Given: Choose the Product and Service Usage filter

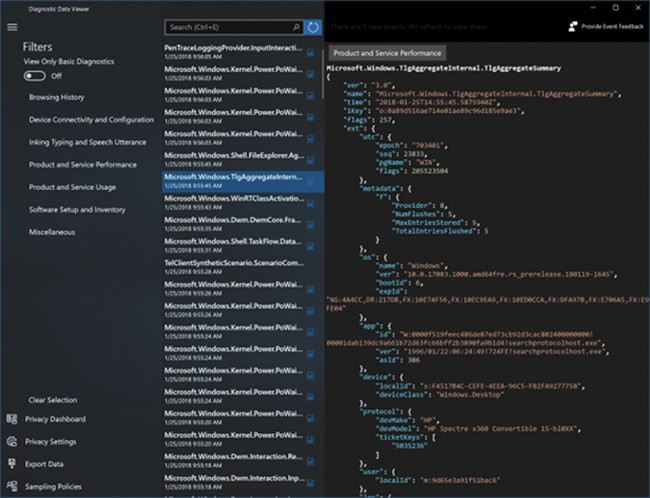Looking at the screenshot, I should [x=72, y=187].
